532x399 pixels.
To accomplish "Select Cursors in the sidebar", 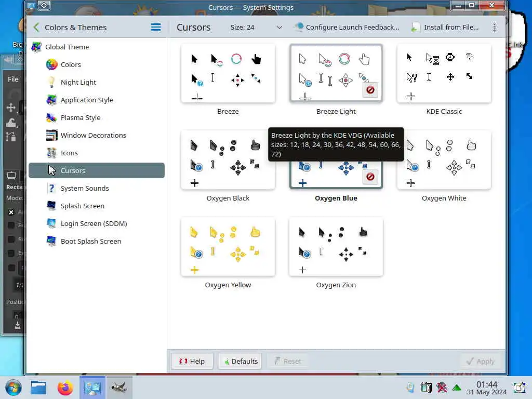I will (96, 170).
